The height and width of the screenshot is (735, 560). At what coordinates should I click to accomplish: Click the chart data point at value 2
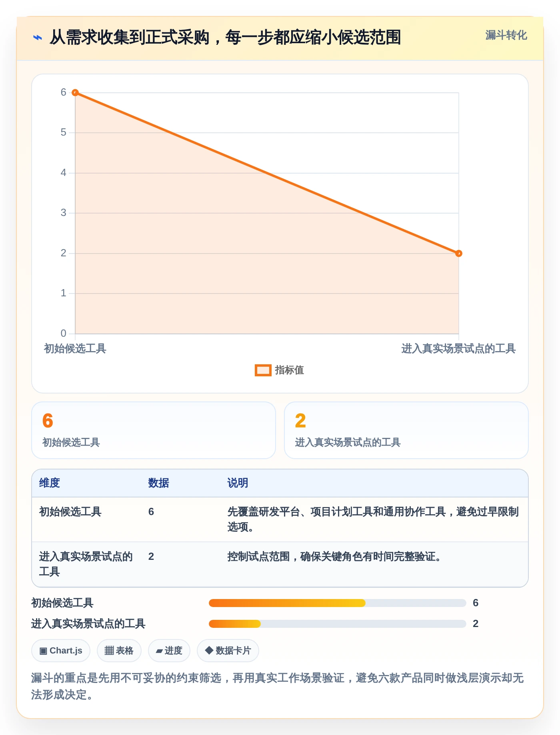click(x=459, y=253)
